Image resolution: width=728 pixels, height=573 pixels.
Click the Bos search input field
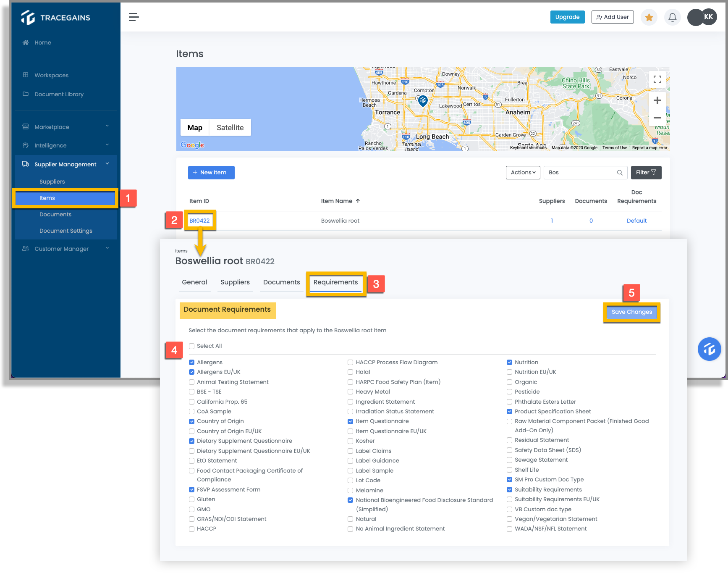(581, 173)
